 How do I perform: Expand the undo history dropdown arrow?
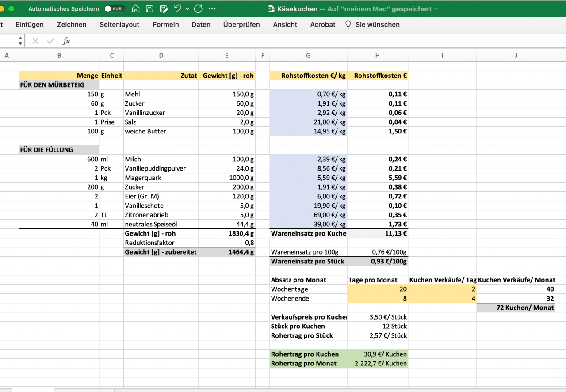[187, 9]
